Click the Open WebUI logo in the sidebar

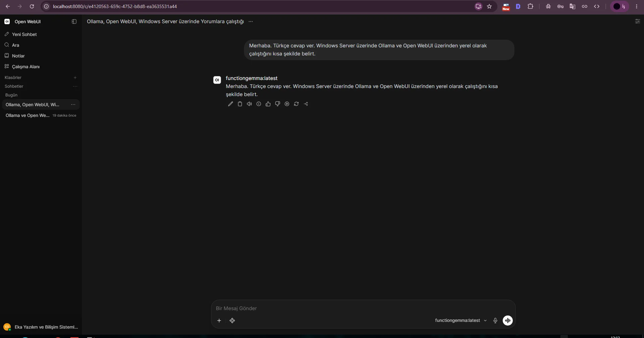pos(7,22)
